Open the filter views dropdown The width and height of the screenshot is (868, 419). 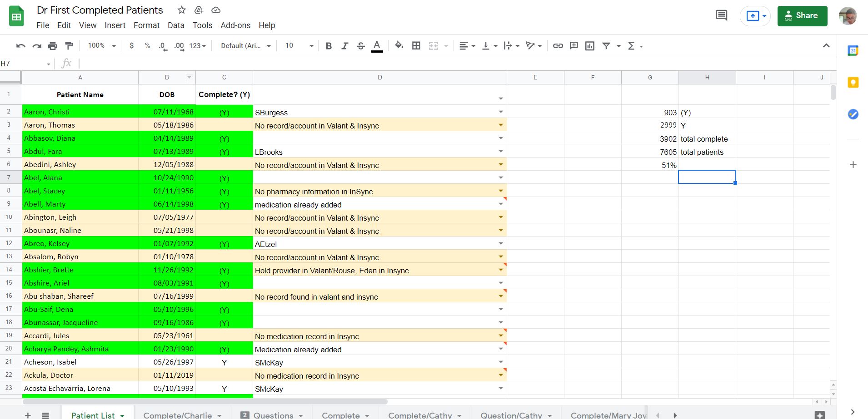point(619,46)
